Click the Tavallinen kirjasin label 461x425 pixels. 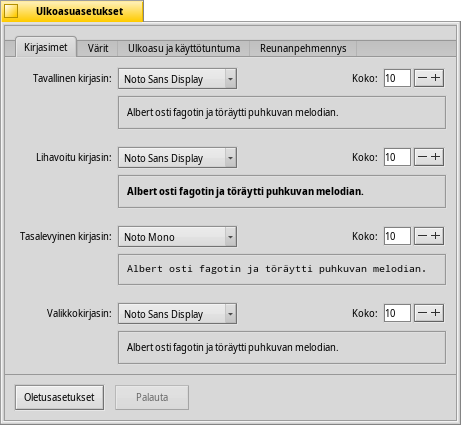[x=72, y=78]
